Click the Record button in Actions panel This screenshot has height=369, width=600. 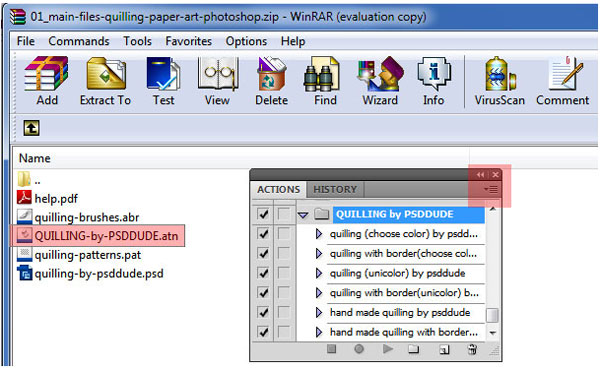click(359, 349)
